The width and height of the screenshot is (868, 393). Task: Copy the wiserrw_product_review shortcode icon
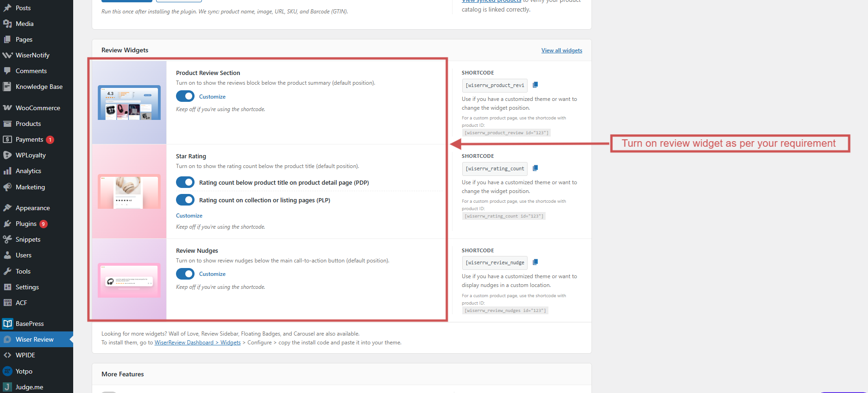[x=535, y=85]
